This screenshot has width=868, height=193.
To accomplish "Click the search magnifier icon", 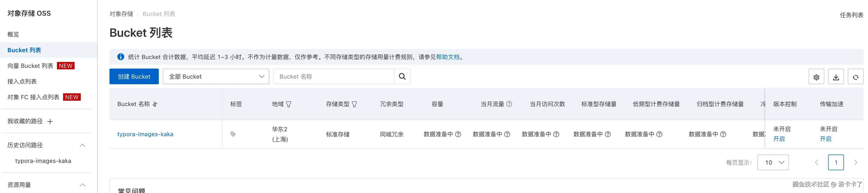I will [402, 77].
